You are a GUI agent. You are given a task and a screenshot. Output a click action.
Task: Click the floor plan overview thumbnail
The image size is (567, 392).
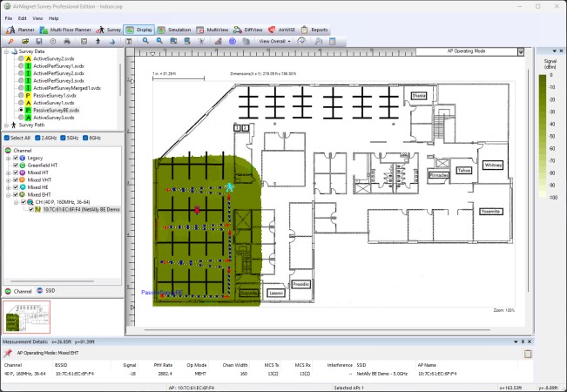point(26,317)
